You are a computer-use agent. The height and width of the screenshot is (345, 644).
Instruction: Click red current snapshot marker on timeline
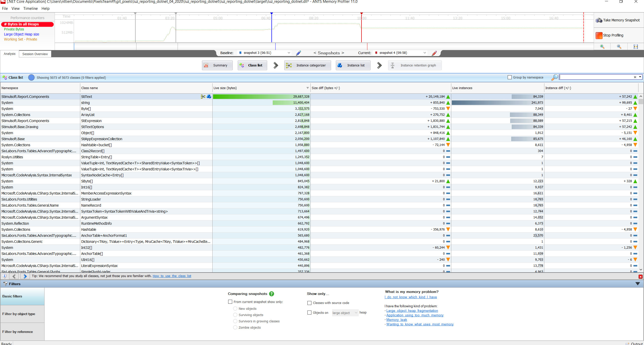click(361, 14)
